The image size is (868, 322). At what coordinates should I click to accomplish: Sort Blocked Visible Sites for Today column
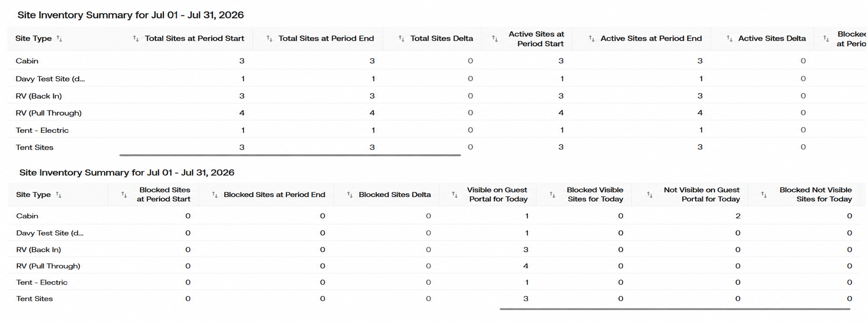point(552,195)
